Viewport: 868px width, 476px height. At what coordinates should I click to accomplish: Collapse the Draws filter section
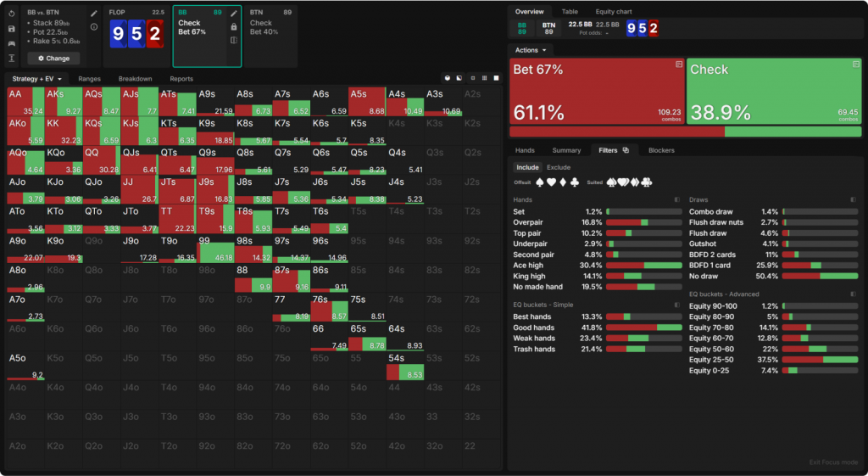(x=852, y=199)
